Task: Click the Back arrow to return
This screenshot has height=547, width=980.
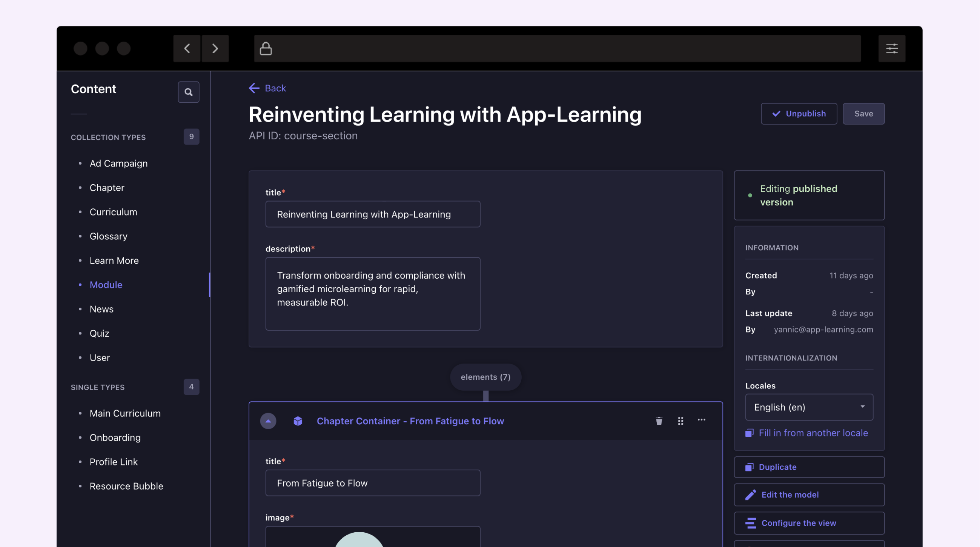Action: click(x=254, y=88)
